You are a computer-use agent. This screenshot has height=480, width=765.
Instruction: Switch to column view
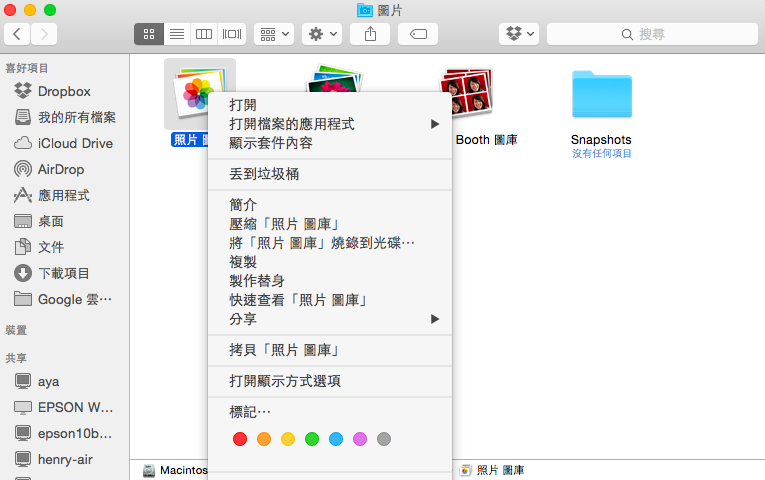204,34
